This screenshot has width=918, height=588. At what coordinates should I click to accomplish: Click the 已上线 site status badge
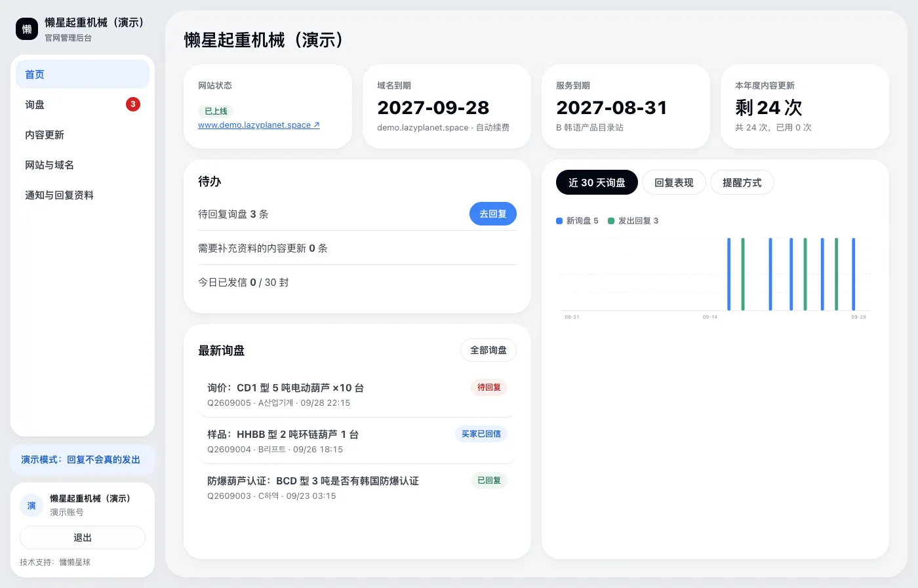216,111
